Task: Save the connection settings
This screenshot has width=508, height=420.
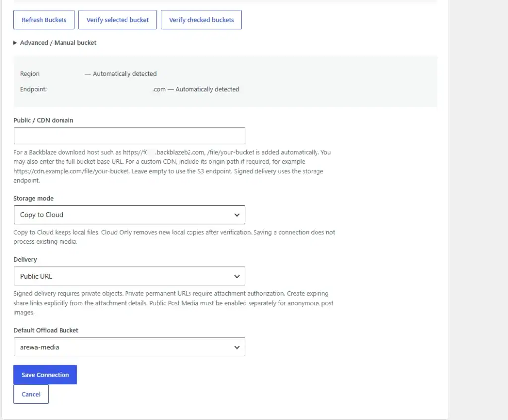Action: (x=45, y=375)
